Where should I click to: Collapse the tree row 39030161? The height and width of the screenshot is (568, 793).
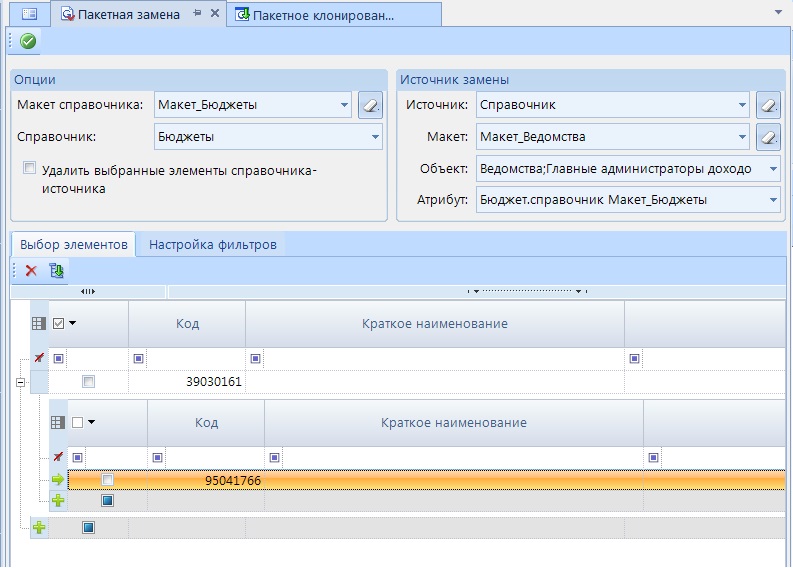(x=20, y=381)
